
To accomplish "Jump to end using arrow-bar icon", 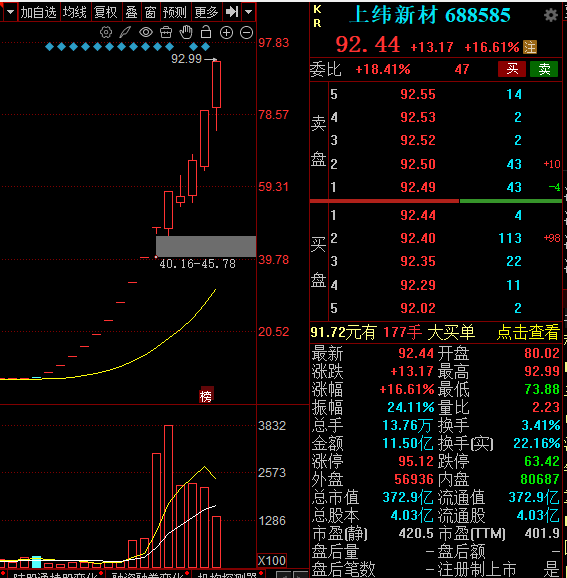I will 232,12.
